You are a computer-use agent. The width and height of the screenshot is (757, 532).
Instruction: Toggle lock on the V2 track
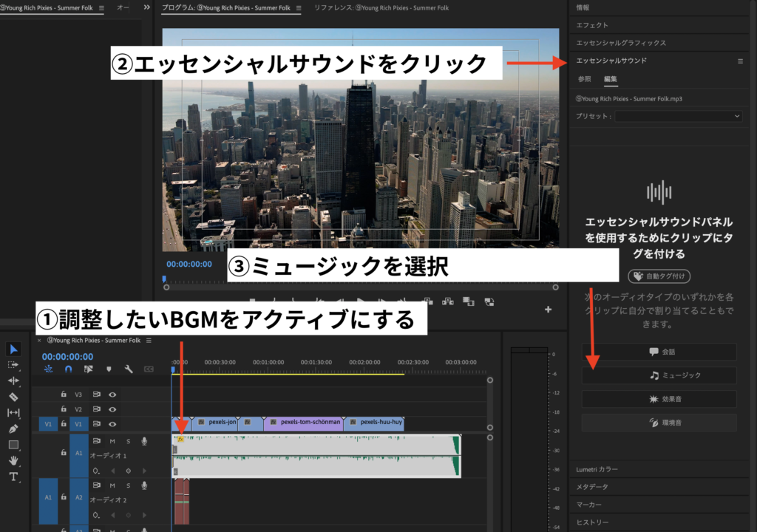click(x=64, y=409)
